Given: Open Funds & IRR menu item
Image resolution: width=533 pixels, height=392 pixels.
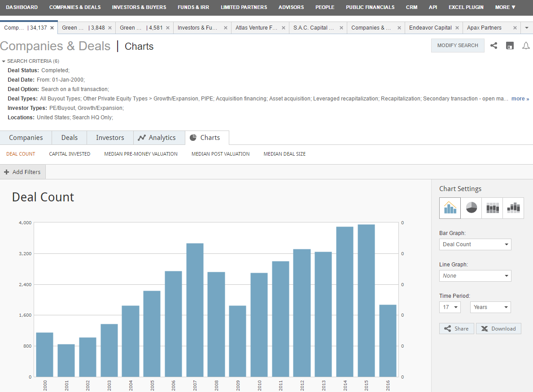Looking at the screenshot, I should pyautogui.click(x=193, y=7).
